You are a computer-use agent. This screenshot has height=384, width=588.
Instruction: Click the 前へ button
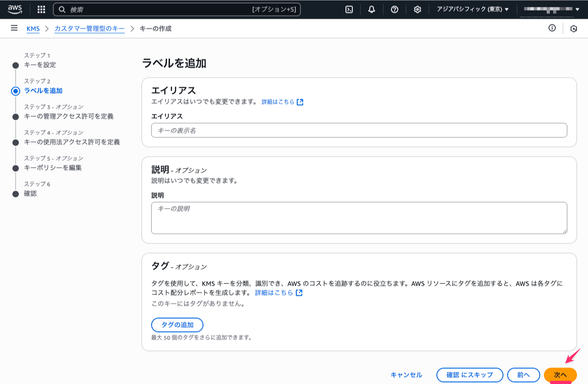click(524, 375)
